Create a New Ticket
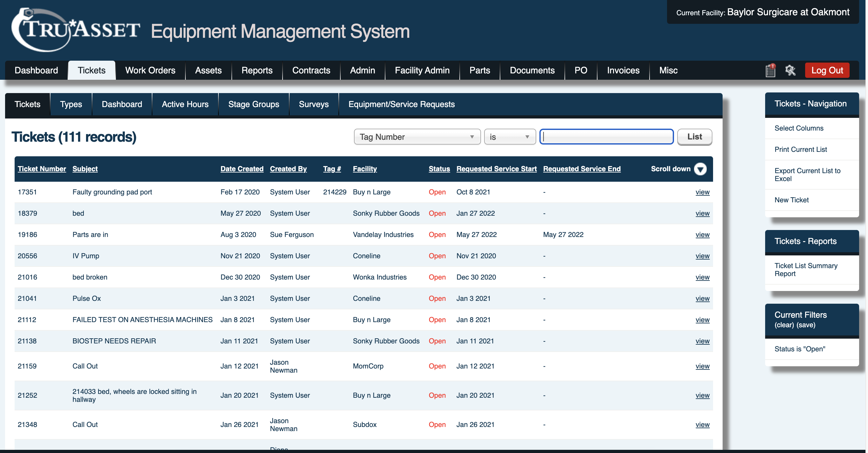This screenshot has height=453, width=868. (x=791, y=199)
